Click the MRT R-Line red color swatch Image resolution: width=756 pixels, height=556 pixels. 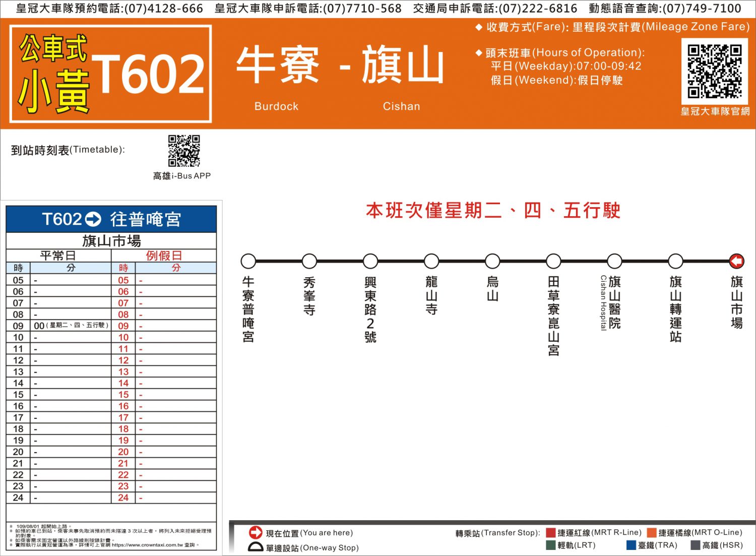point(550,532)
